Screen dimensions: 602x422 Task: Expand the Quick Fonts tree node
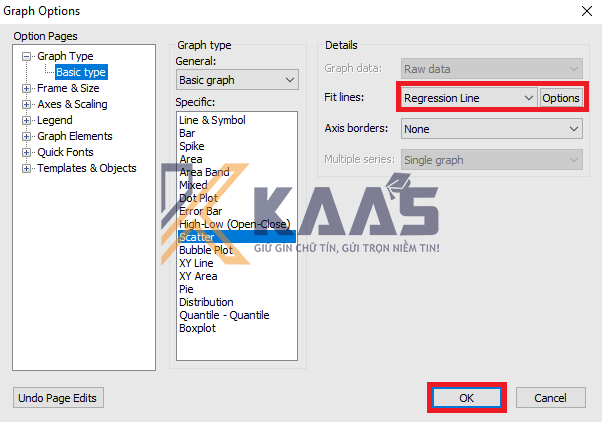click(x=27, y=152)
